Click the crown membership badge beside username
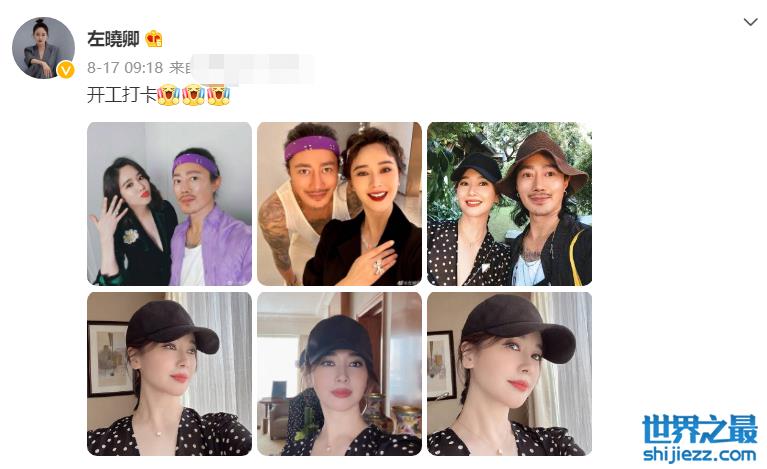Viewport: 767px width, 469px height. [154, 39]
